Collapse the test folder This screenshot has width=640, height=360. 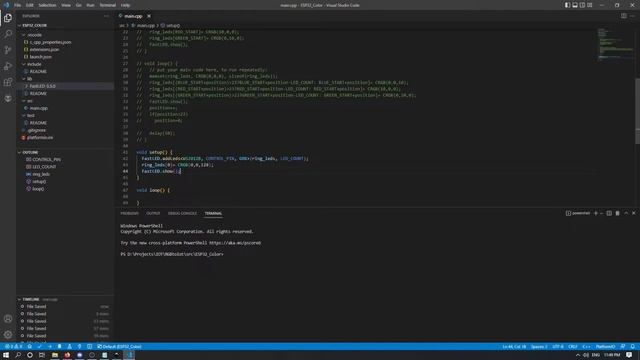[65, 116]
